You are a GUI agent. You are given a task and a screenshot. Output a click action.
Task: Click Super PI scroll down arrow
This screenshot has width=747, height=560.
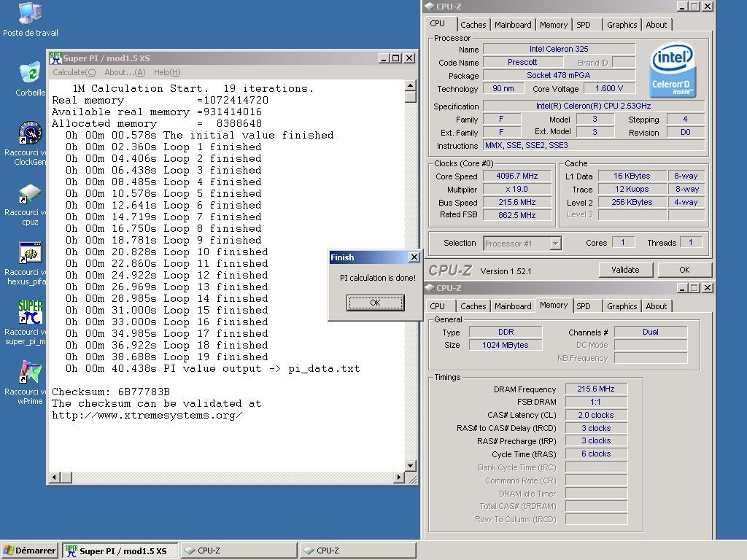tap(410, 465)
